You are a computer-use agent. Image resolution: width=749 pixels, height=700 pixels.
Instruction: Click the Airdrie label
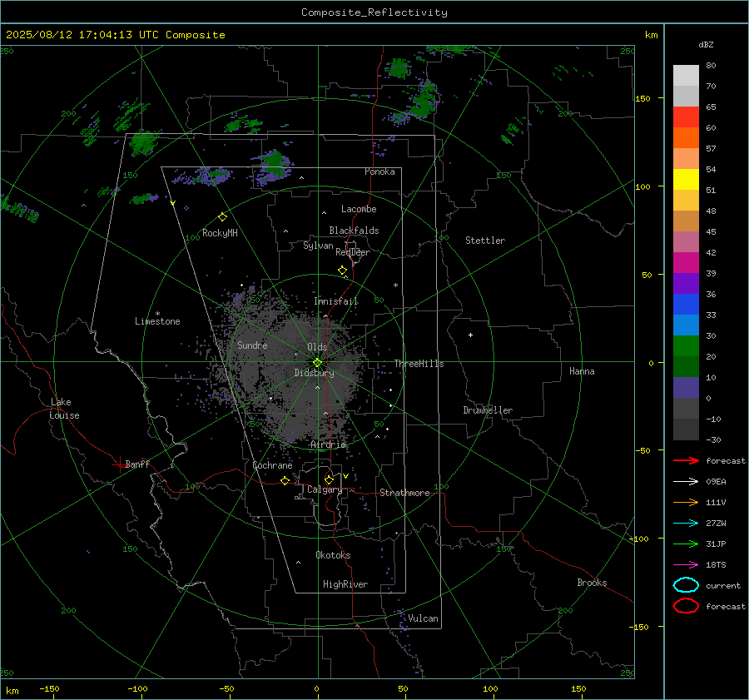point(328,444)
